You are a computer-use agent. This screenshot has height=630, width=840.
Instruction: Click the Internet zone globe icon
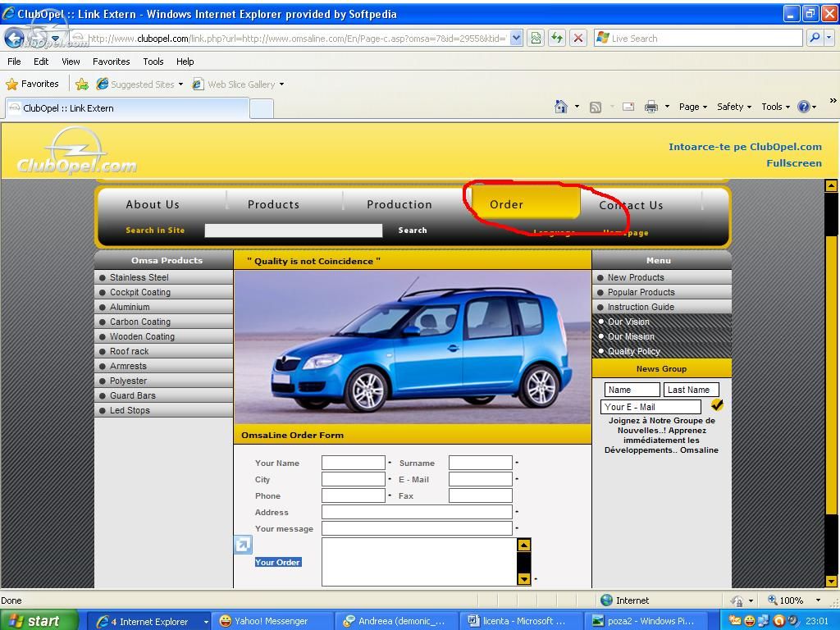(606, 600)
